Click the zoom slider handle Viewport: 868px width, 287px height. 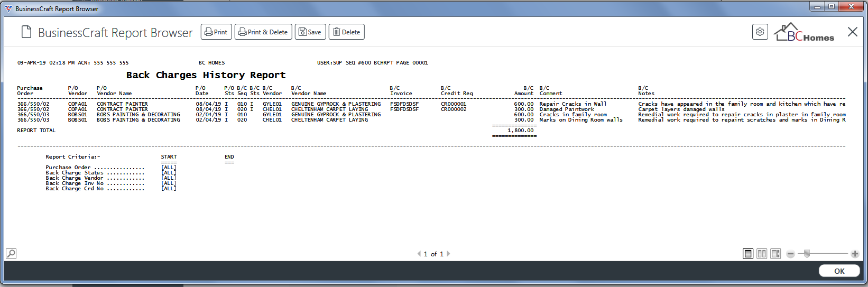tap(807, 254)
